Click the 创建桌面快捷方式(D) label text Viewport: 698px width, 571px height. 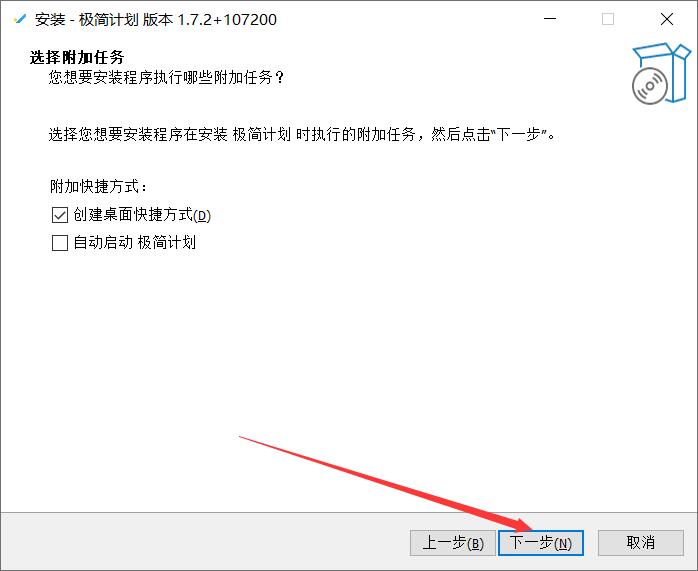(x=142, y=215)
